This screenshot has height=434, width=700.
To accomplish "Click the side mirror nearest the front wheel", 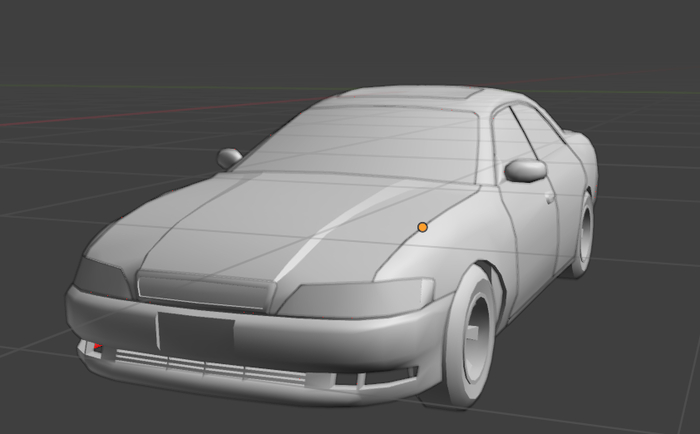I will [525, 170].
